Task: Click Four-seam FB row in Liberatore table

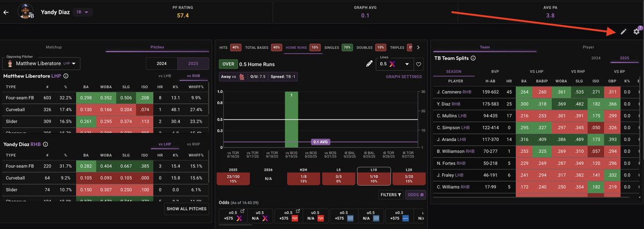Action: tap(105, 98)
